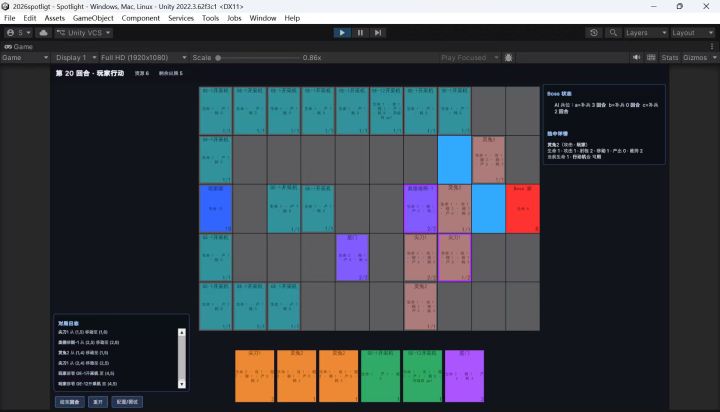Image resolution: width=720 pixels, height=412 pixels.
Task: Adjust the Scale slider handle
Action: click(x=218, y=58)
